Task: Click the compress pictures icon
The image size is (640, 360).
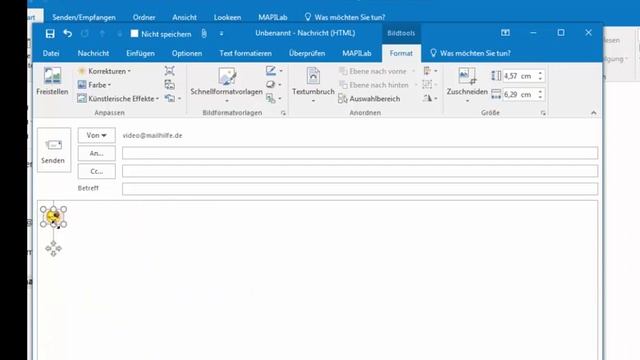Action: point(169,71)
